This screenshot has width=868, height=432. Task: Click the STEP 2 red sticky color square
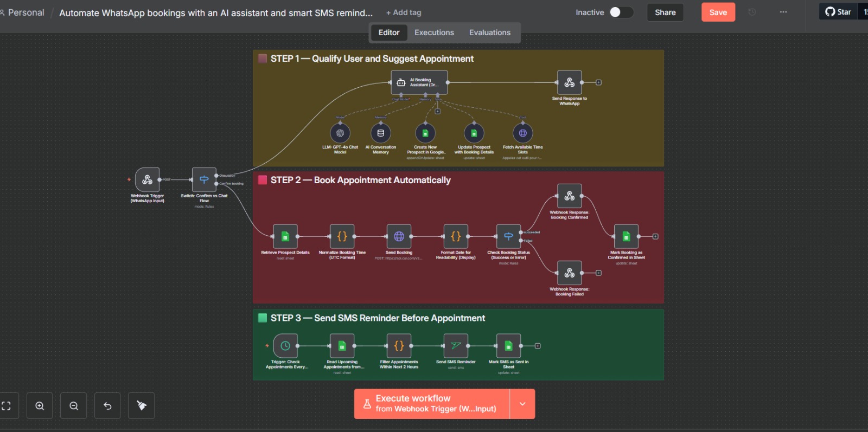tap(263, 180)
